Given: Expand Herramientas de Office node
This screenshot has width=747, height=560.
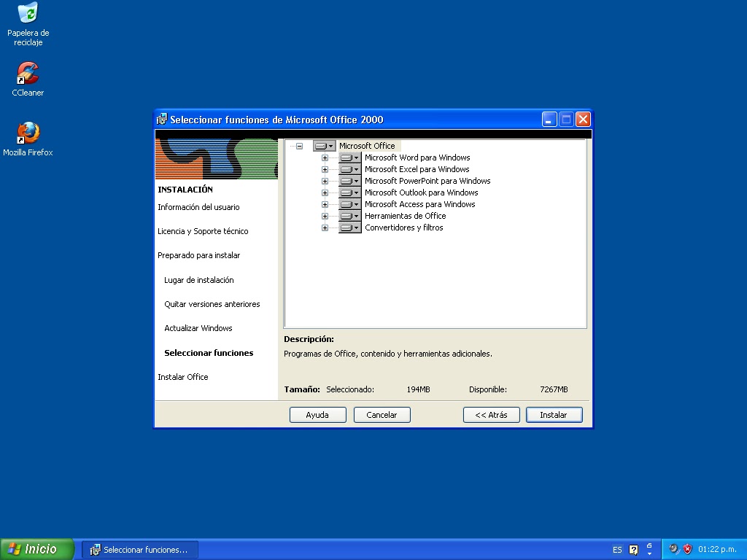Looking at the screenshot, I should pos(325,216).
